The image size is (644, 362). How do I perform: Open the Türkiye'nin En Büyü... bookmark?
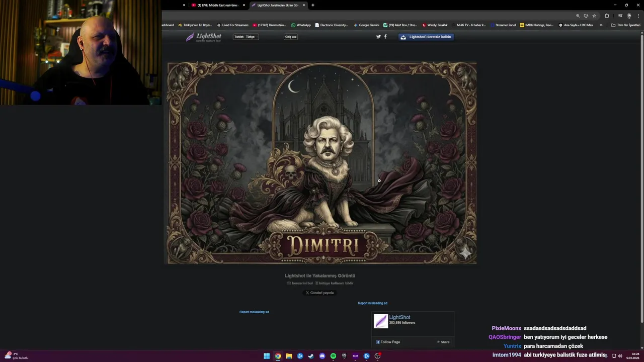[x=195, y=25]
